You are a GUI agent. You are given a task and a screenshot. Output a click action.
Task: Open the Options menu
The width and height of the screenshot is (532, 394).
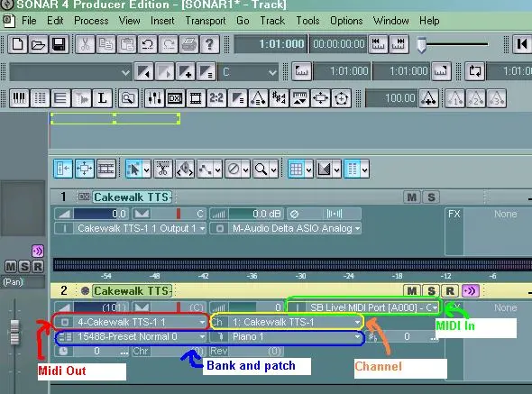tap(346, 21)
